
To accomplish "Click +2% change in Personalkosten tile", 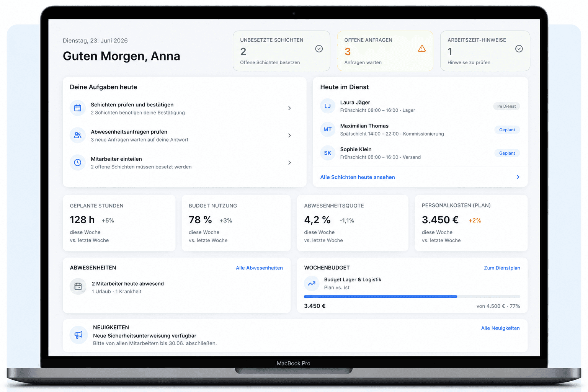I will (475, 220).
